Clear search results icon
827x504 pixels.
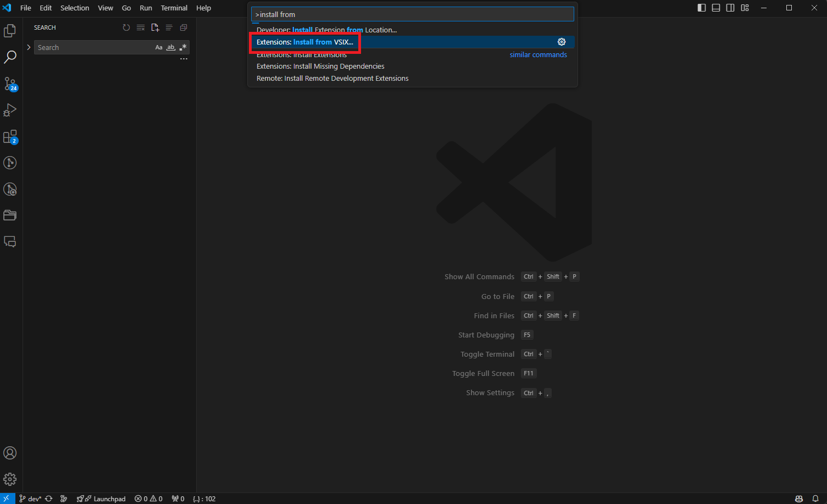tap(141, 27)
